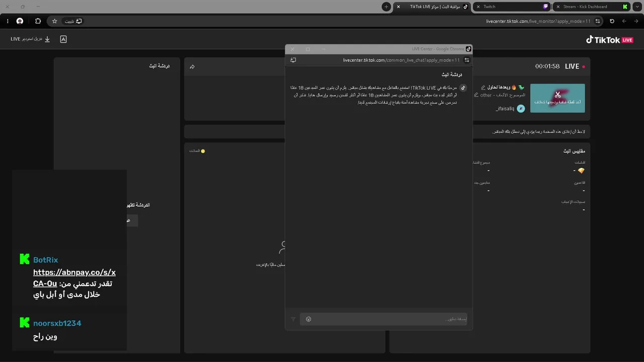Click the stream preview thumbnail with scissors
This screenshot has height=362, width=644.
point(557,98)
